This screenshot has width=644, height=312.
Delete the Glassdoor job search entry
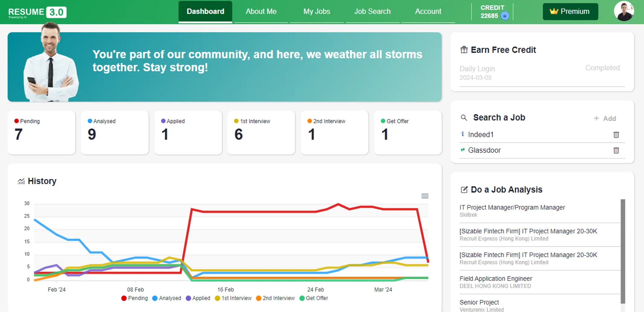(616, 151)
